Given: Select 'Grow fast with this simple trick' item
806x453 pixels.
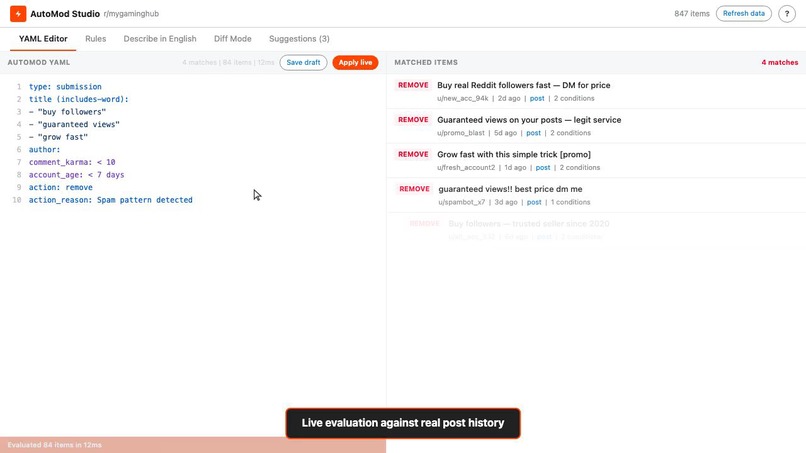Looking at the screenshot, I should click(x=596, y=160).
